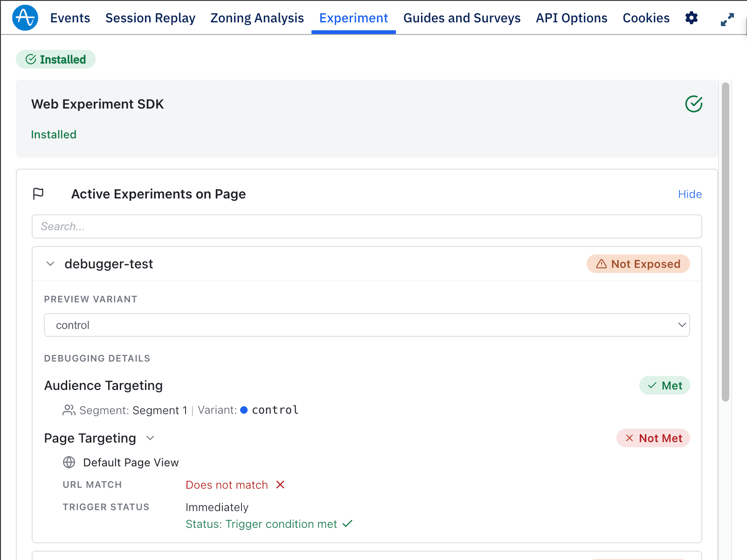747x560 pixels.
Task: Open the Session Replay tab
Action: 150,18
